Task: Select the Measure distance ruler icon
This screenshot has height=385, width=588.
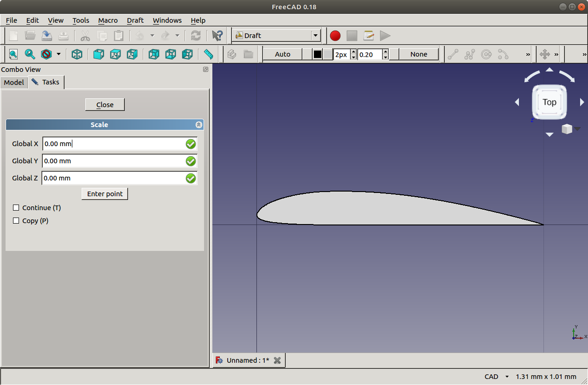Action: 209,54
